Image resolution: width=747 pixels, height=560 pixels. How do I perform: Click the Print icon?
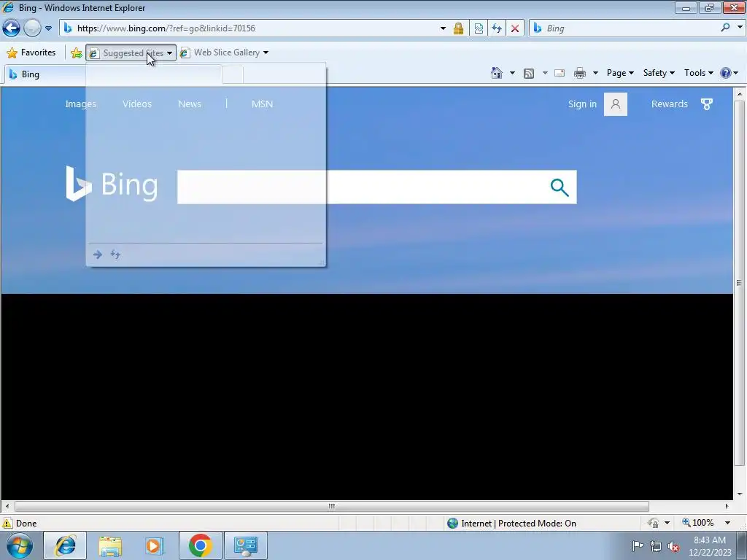[x=580, y=73]
